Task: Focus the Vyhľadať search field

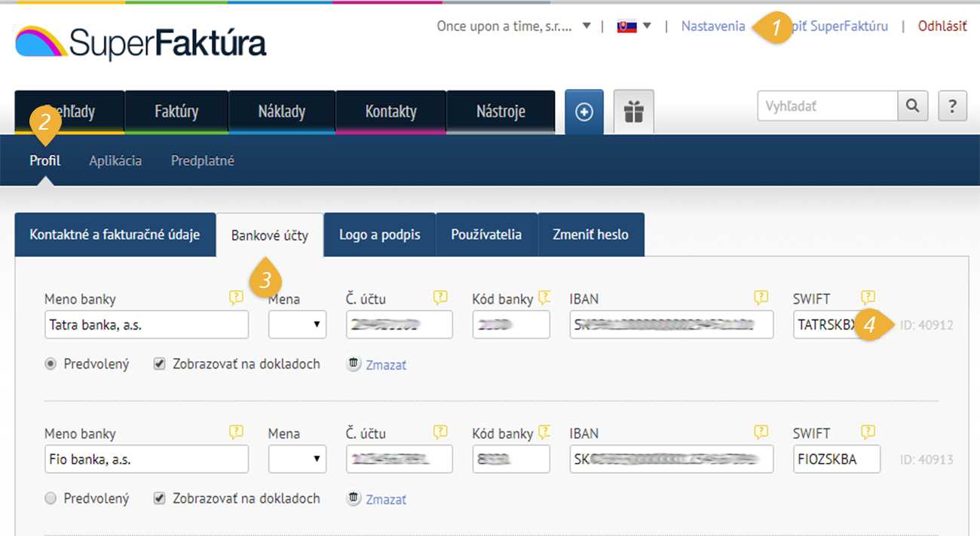Action: coord(828,106)
